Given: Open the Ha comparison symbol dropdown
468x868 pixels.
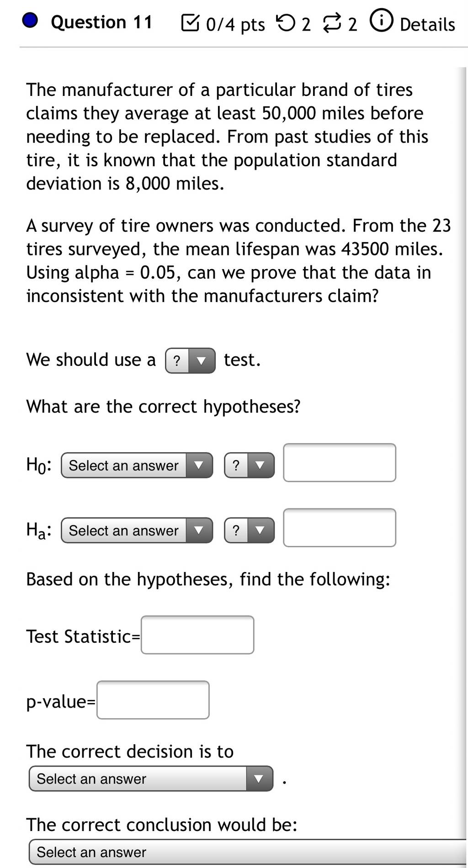Looking at the screenshot, I should coord(249,530).
